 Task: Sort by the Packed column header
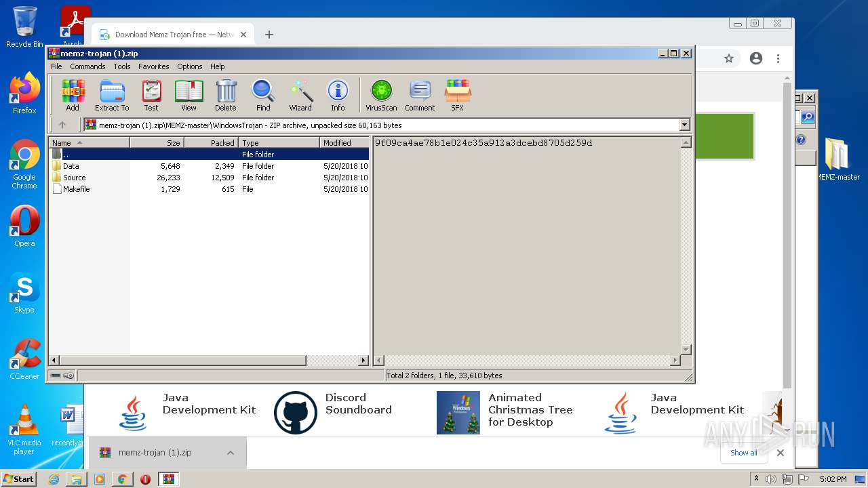pyautogui.click(x=211, y=142)
